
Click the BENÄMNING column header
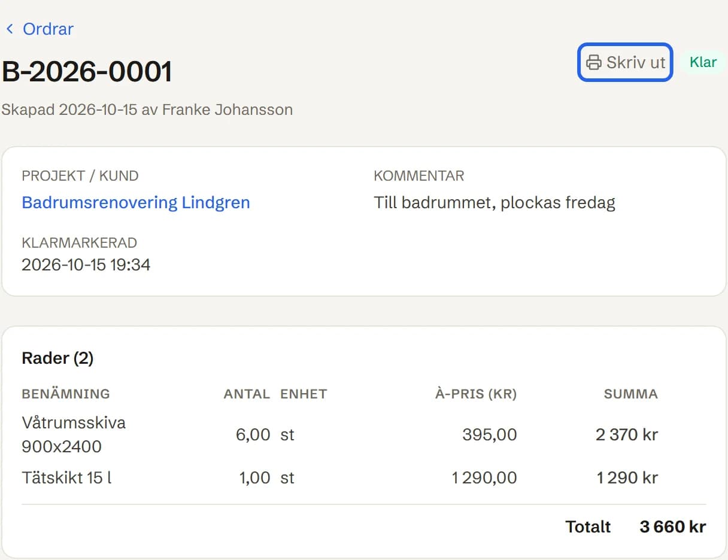click(x=66, y=394)
